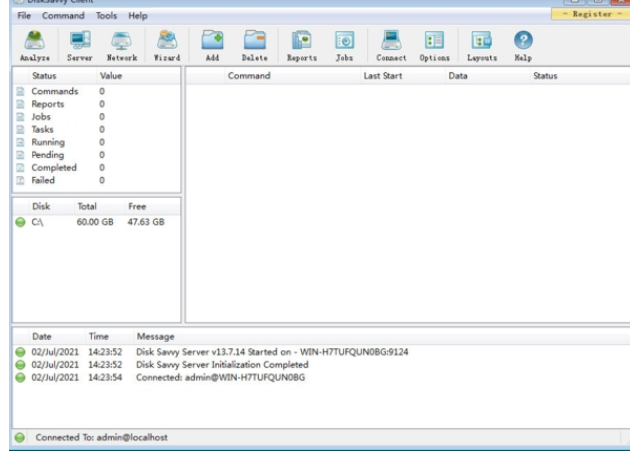Click the Reports status row icon
Screen dimensions: 630x451
(x=20, y=104)
